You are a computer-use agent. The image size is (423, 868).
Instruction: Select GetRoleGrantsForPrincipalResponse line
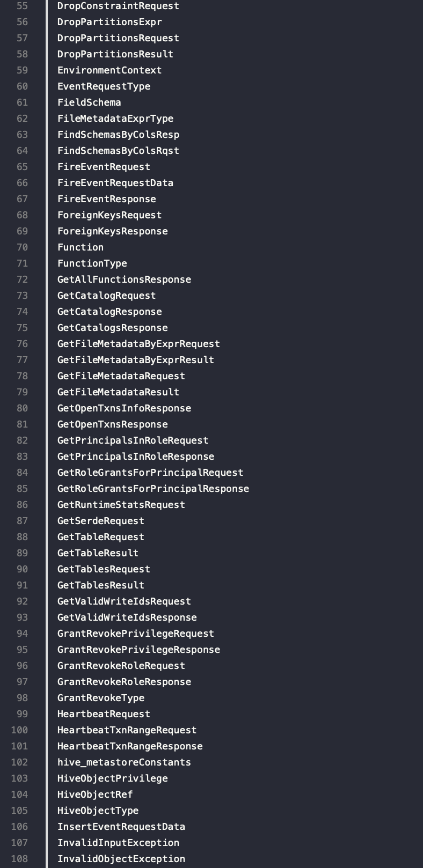(153, 489)
